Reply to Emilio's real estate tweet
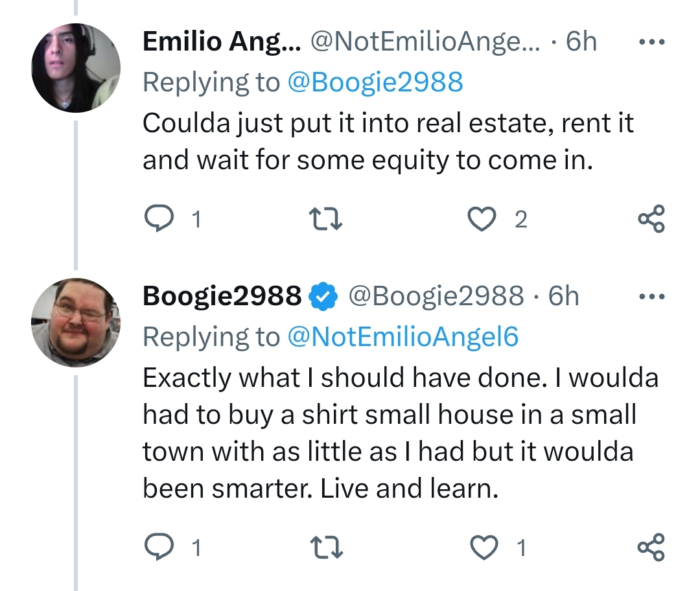 click(156, 221)
